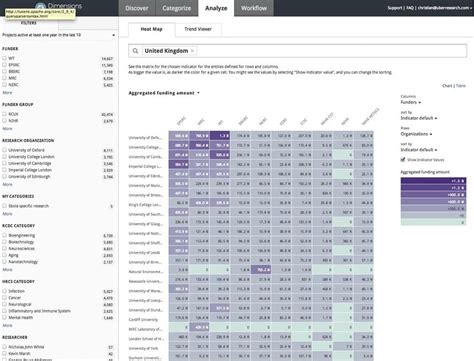Click Natural Environment row's dark purple NERC cell

(x=261, y=269)
